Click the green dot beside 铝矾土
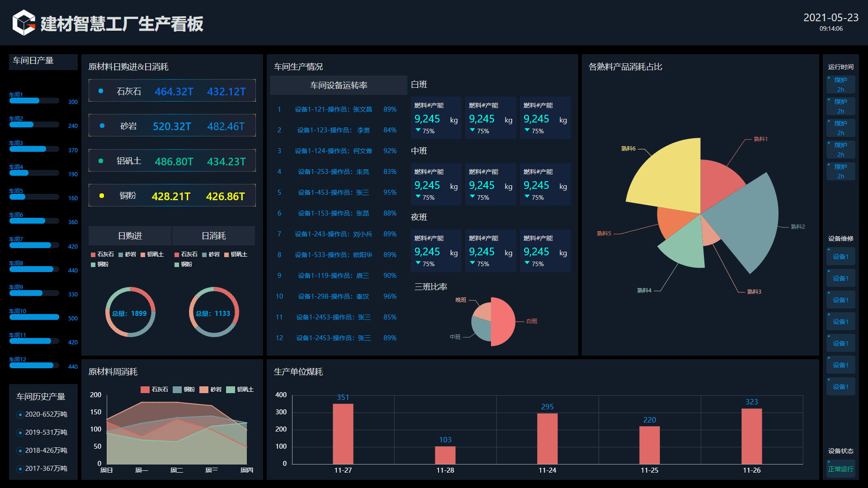Image resolution: width=868 pixels, height=488 pixels. click(x=101, y=161)
